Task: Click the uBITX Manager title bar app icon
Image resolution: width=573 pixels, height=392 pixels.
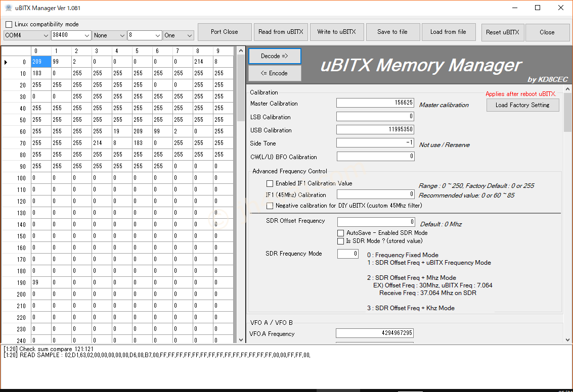Action: 8,8
